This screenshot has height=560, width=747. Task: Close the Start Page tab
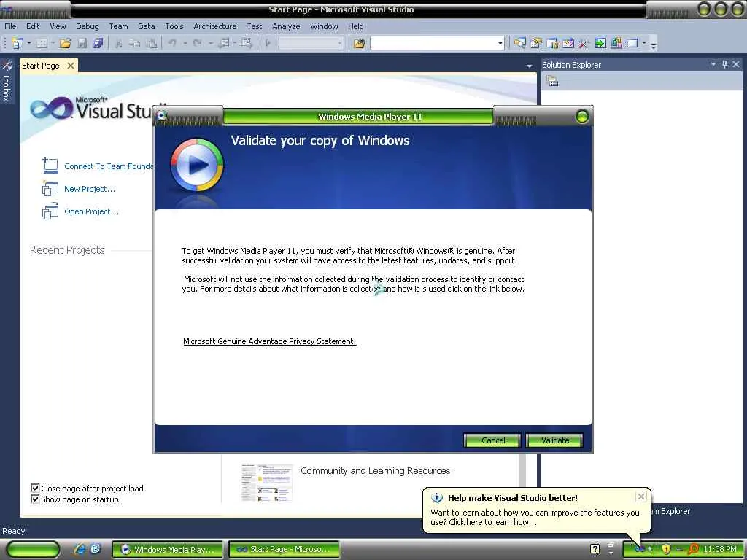point(71,65)
